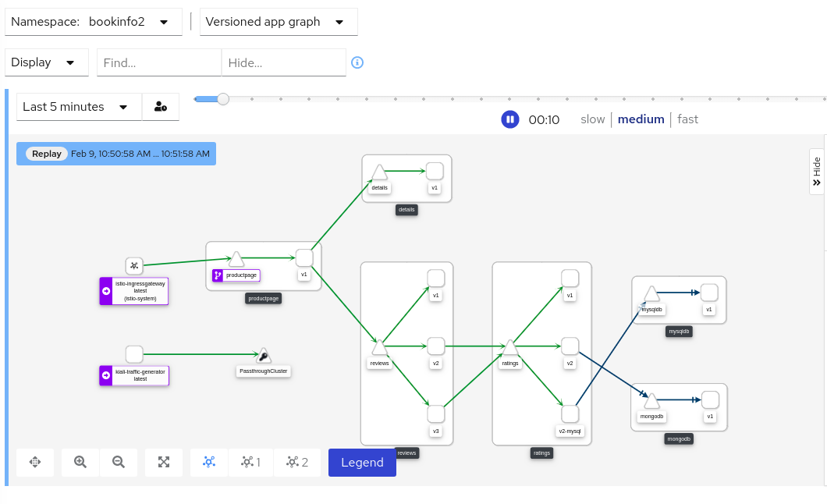
Task: Open the find/hide help info icon
Action: [x=357, y=62]
